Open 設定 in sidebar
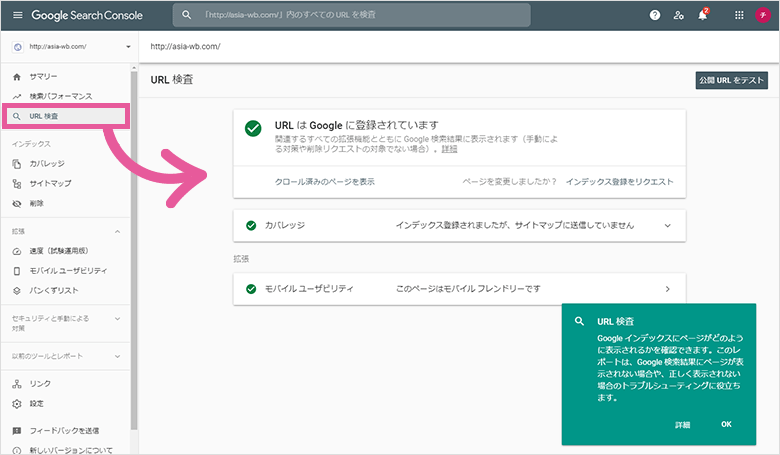Screen dimensions: 780x455 coord(36,404)
